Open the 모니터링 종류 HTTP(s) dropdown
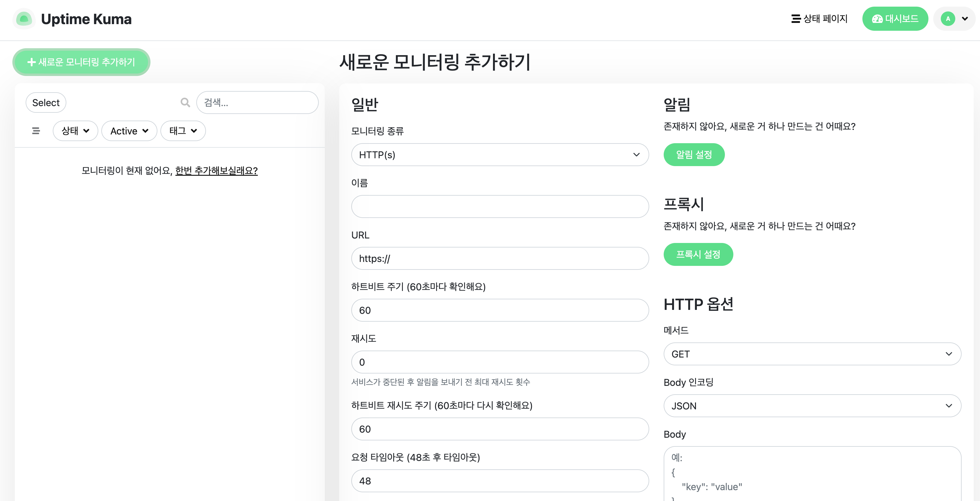 (500, 155)
